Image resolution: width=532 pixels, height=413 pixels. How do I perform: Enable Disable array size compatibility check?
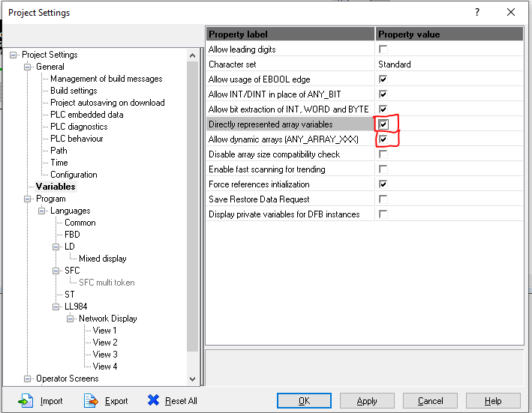[383, 154]
